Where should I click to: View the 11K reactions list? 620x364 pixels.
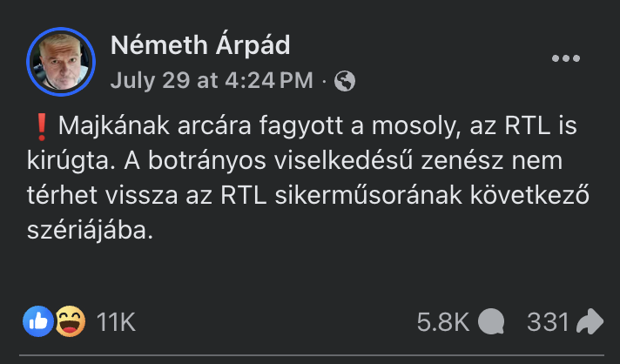[x=116, y=322]
